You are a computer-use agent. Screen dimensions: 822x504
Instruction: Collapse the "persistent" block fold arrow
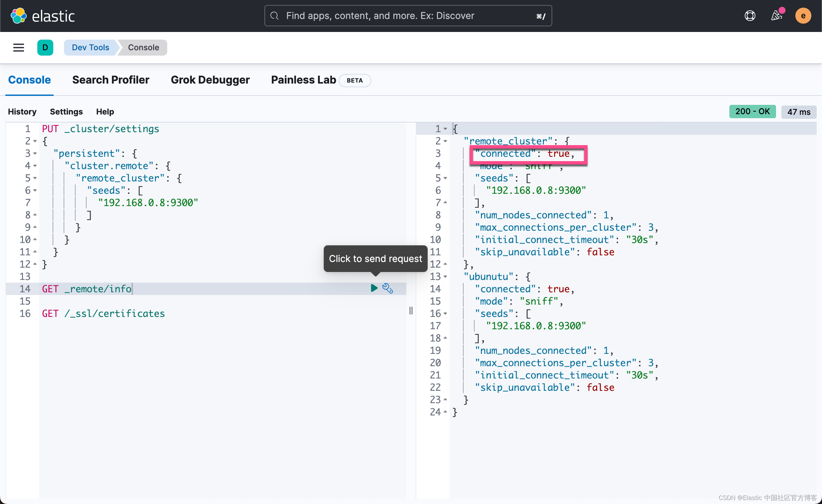click(x=35, y=154)
